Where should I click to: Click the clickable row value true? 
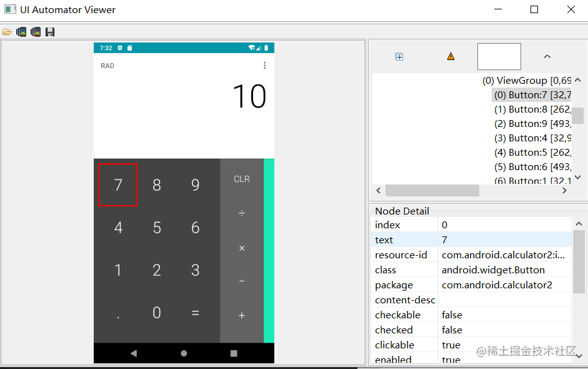[451, 345]
